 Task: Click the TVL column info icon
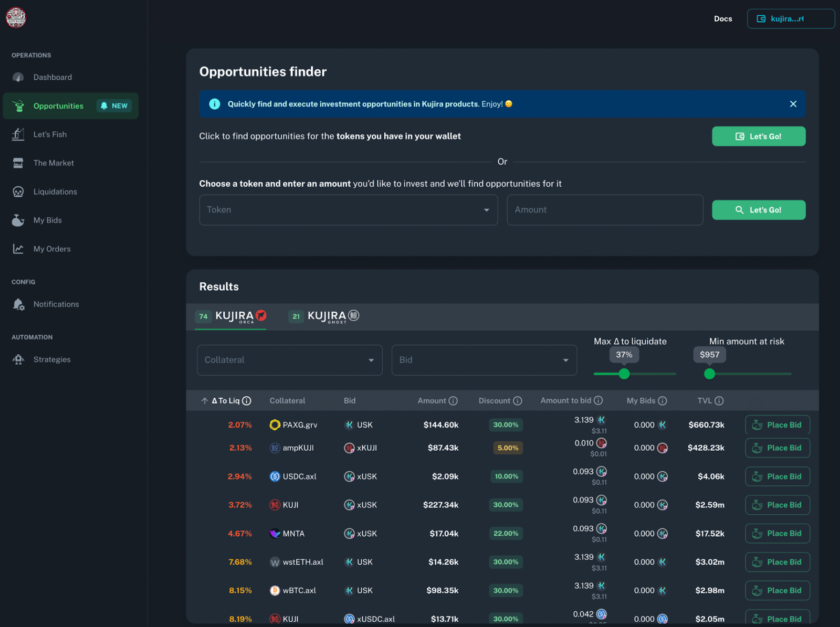[719, 401]
